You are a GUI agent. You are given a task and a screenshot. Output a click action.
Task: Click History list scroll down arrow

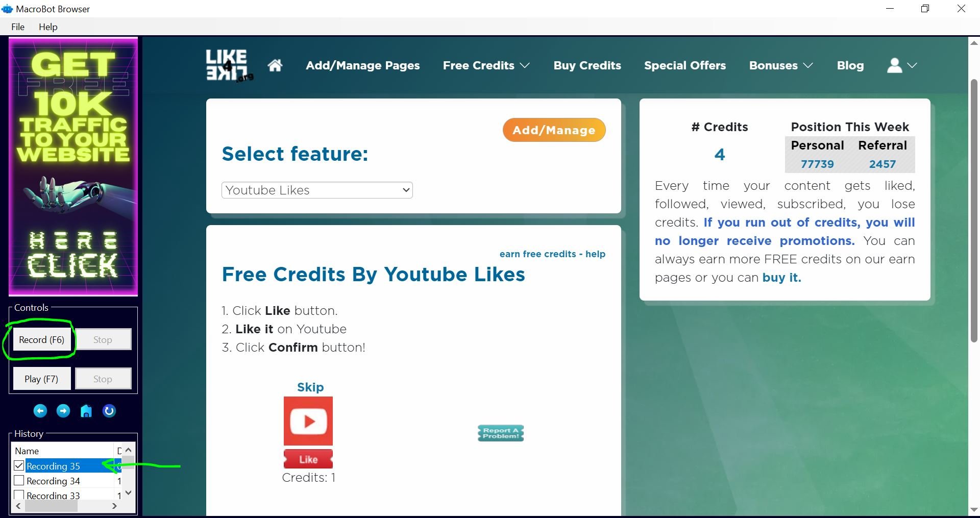129,493
